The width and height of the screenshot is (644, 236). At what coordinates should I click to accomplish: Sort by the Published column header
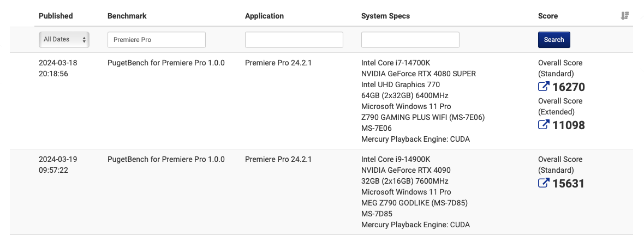pos(56,16)
